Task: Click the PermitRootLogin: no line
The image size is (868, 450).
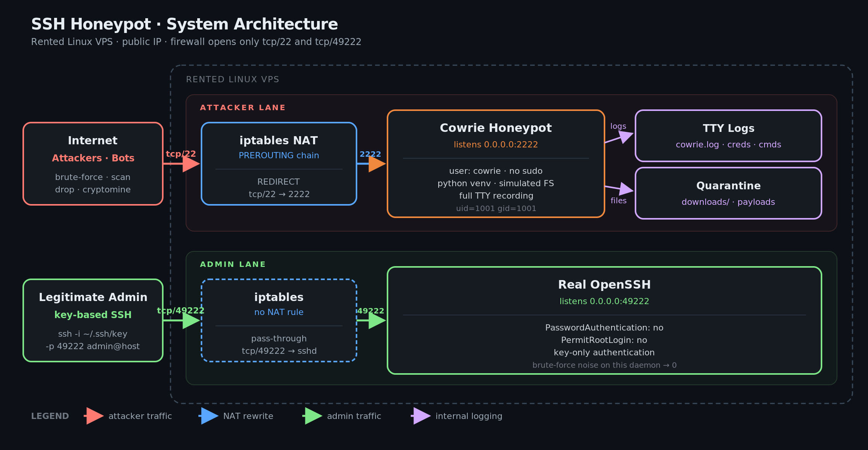Action: [604, 340]
